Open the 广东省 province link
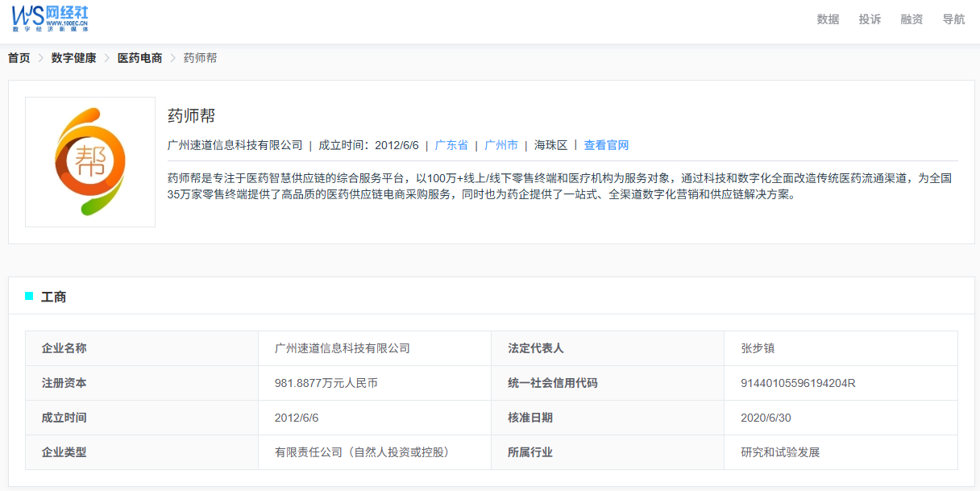Viewport: 980px width, 491px height. pyautogui.click(x=451, y=145)
